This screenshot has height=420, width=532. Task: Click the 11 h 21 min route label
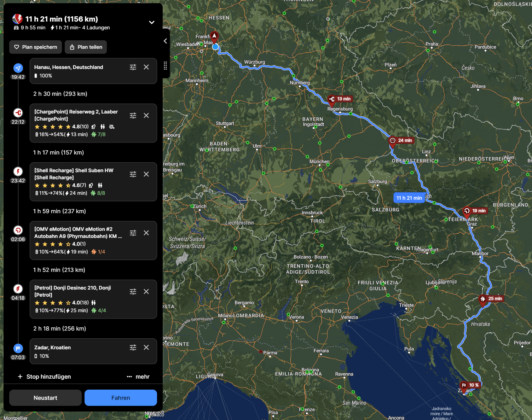click(409, 198)
